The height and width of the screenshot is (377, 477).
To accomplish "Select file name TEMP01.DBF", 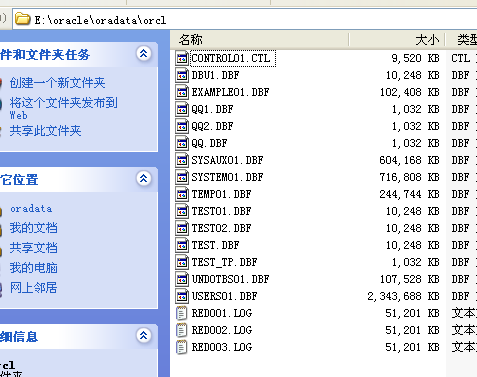I will tap(221, 194).
